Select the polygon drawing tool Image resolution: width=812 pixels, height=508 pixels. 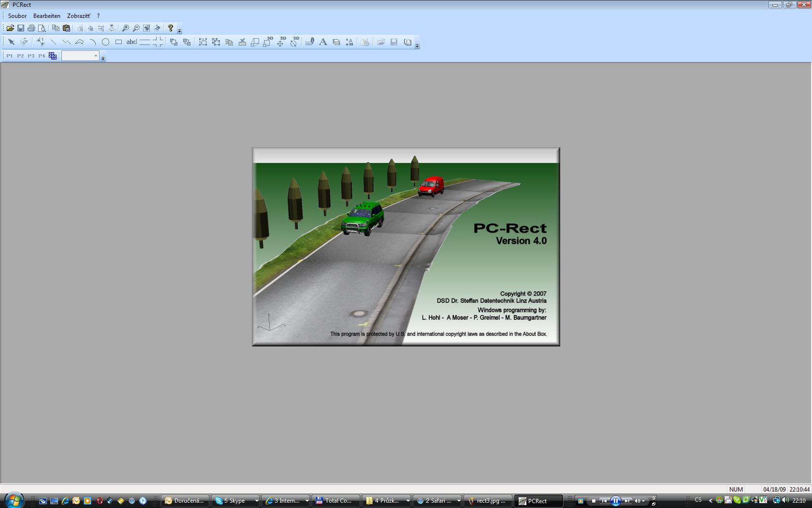79,42
